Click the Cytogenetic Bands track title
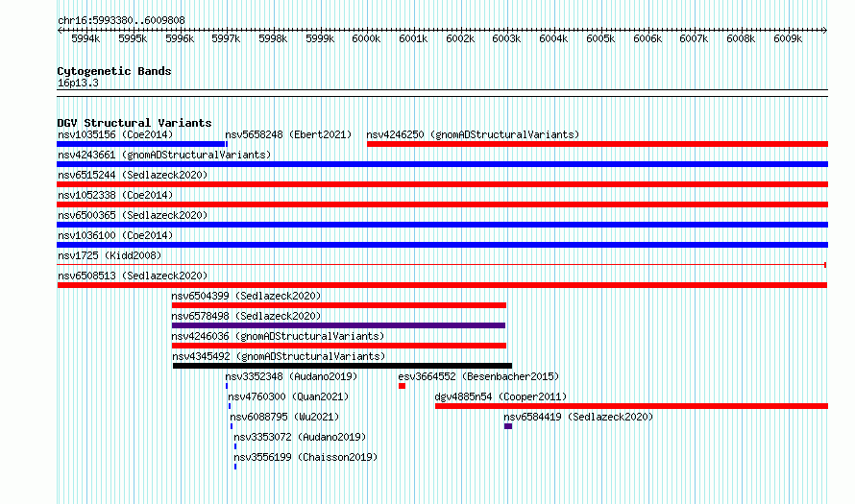 coord(114,71)
